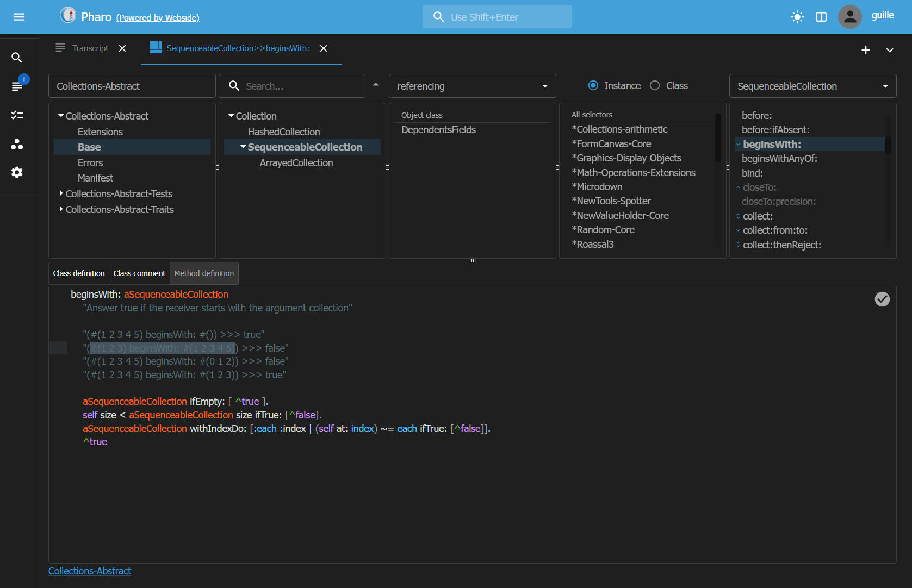This screenshot has width=912, height=588.
Task: Add a new tab with the plus icon
Action: pyautogui.click(x=866, y=50)
